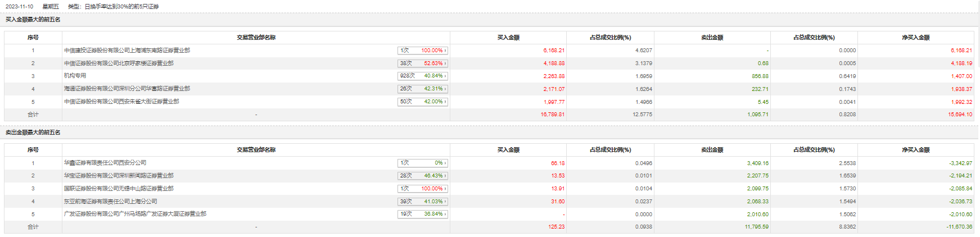Open 华宝证券深圳新闻路证券营业部 link
The image size is (980, 237).
[119, 176]
